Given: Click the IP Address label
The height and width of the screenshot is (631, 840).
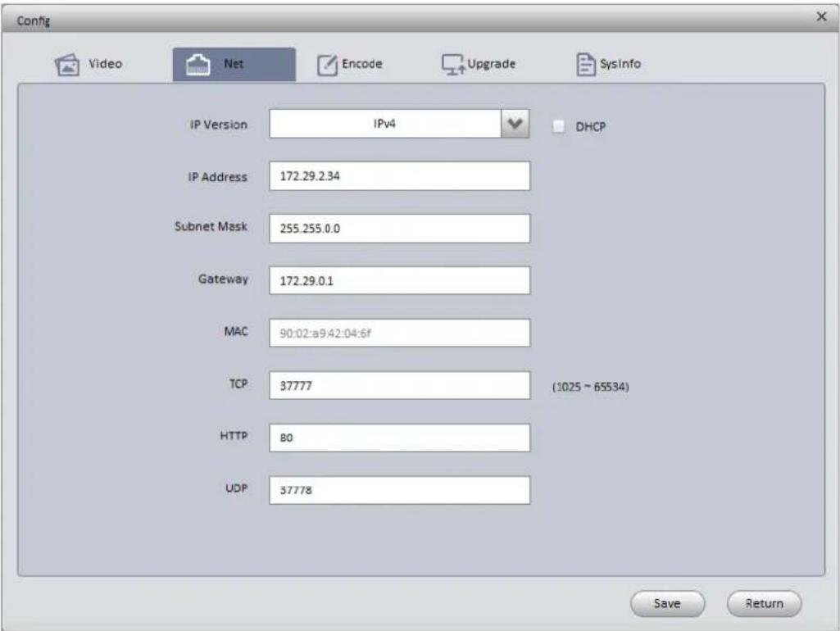Looking at the screenshot, I should [x=217, y=177].
